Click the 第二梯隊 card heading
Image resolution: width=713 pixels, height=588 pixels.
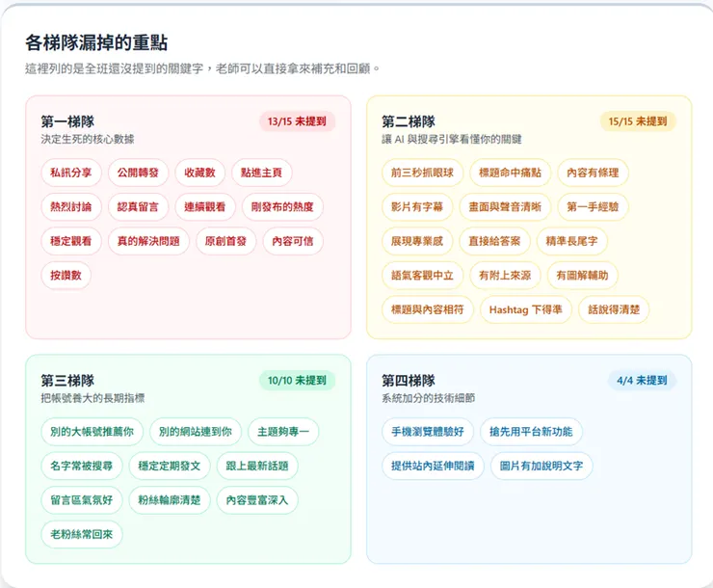pyautogui.click(x=409, y=121)
